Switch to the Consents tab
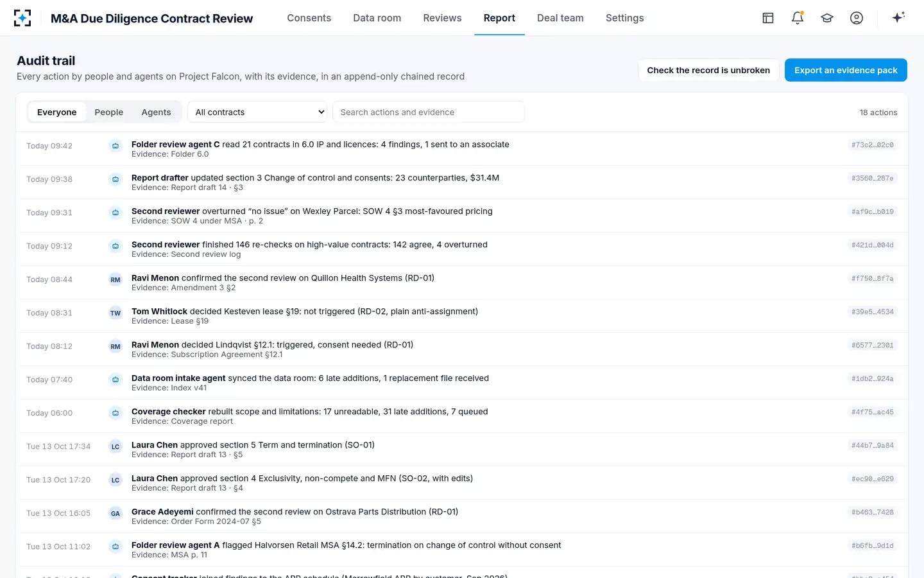The height and width of the screenshot is (578, 924). (x=309, y=18)
